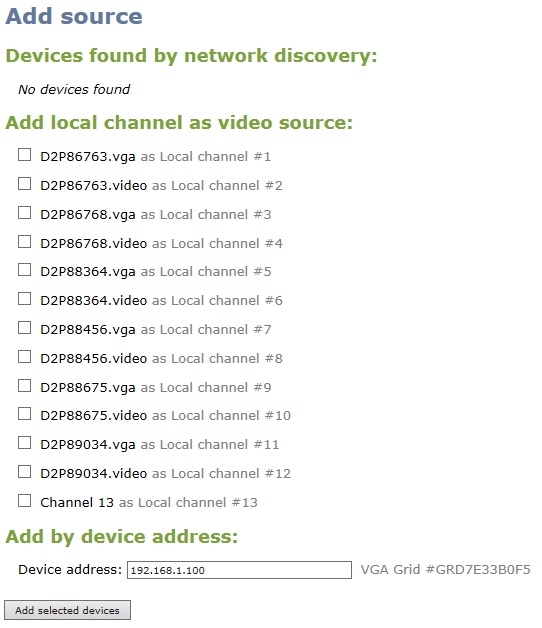Enable D2P89034.video as Local channel #12
The width and height of the screenshot is (542, 628).
24,471
